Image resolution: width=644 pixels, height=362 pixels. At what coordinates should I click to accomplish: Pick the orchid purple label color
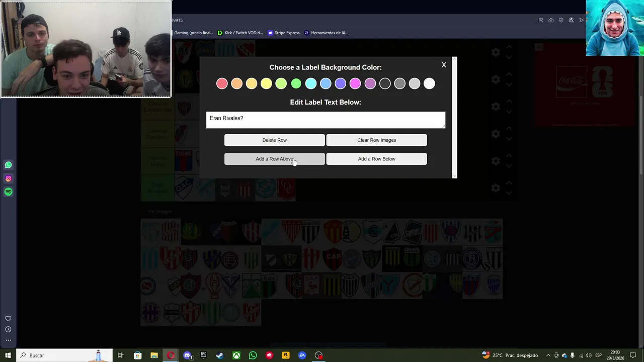370,83
